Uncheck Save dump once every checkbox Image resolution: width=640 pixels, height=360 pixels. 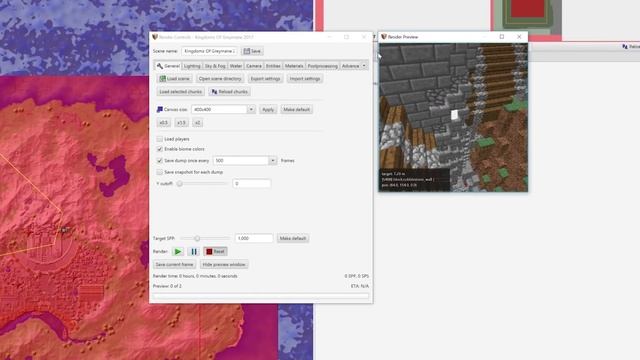pos(160,161)
